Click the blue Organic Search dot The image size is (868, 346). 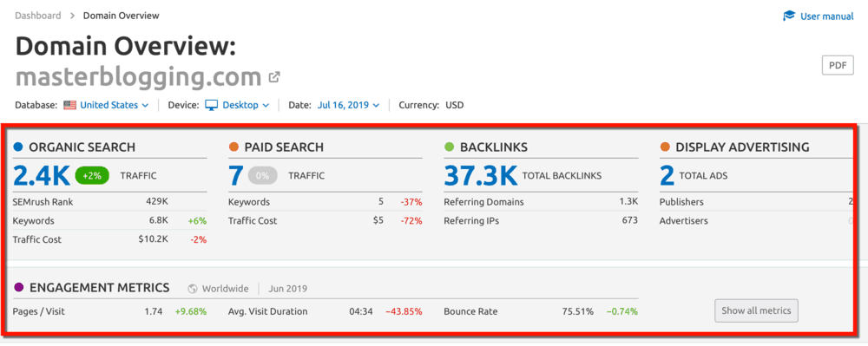[18, 147]
